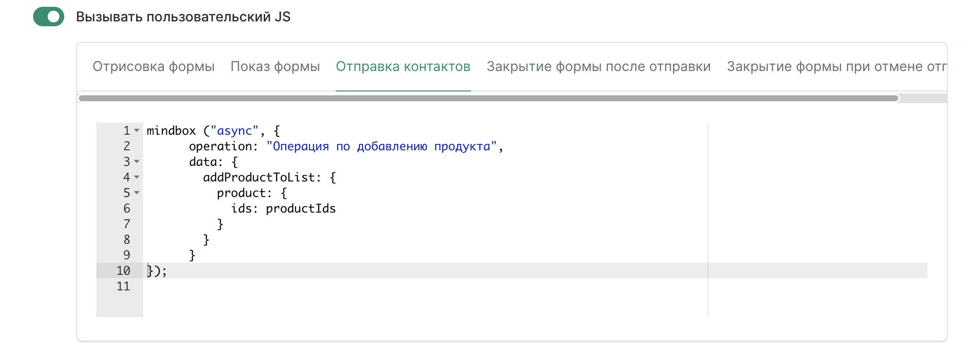Screen dimensions: 980x358
Task: Click 'addProductToList' in the code
Action: point(259,178)
